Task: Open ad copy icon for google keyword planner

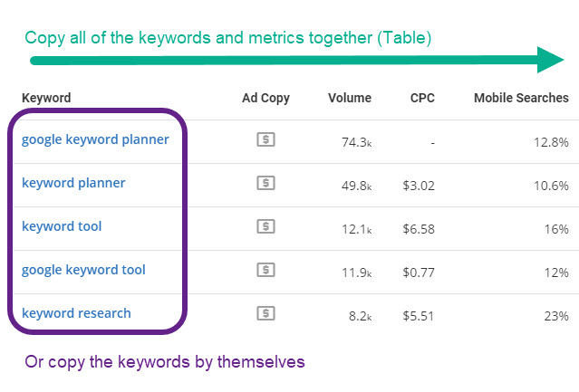Action: point(265,139)
